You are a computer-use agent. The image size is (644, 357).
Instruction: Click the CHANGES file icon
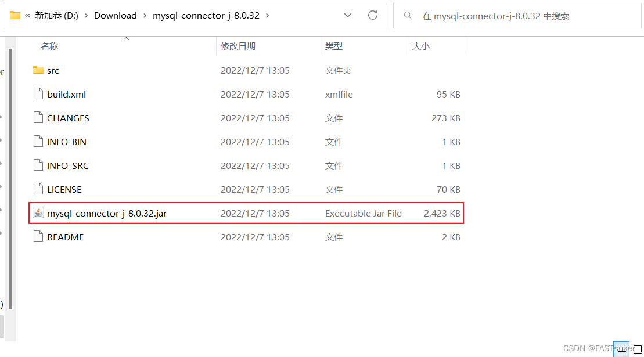click(x=38, y=118)
